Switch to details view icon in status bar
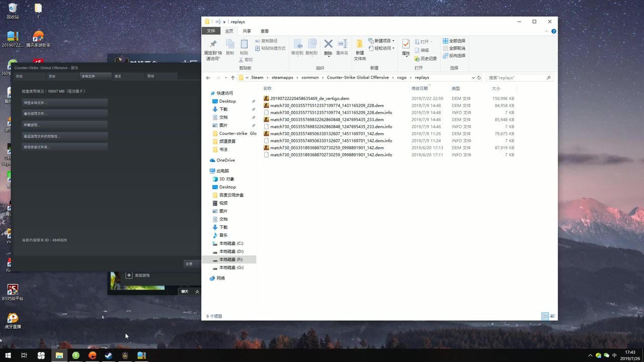This screenshot has width=644, height=362. click(x=545, y=316)
